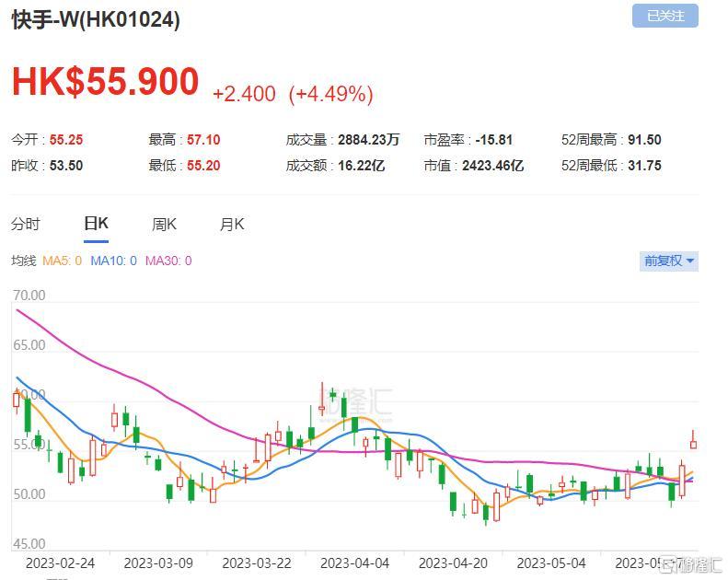Click the 快手-W(HK01024) stock title

coord(96,19)
